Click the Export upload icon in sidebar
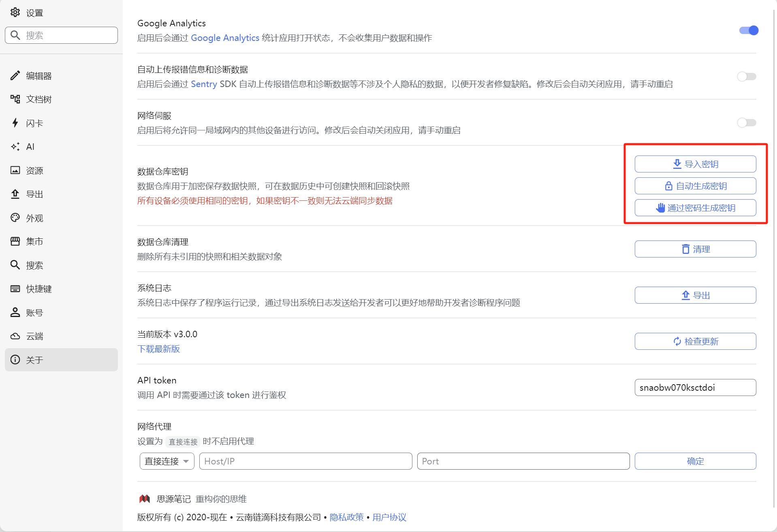This screenshot has width=777, height=532. click(15, 194)
